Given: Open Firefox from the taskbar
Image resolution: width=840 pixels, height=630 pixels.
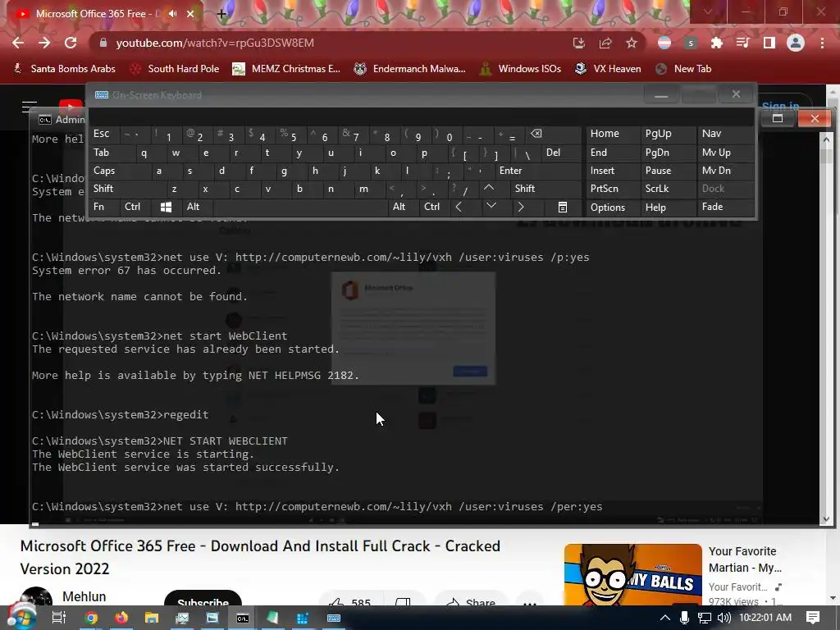Looking at the screenshot, I should tap(121, 618).
